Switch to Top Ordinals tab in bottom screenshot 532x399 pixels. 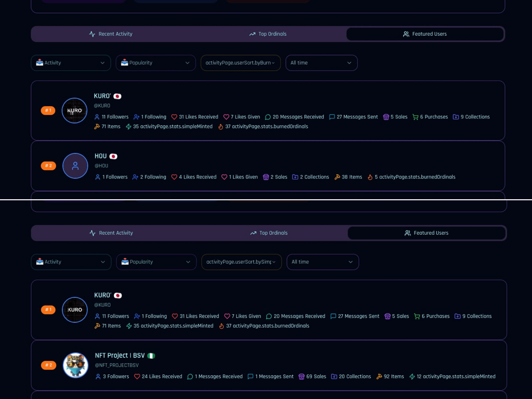coord(269,233)
